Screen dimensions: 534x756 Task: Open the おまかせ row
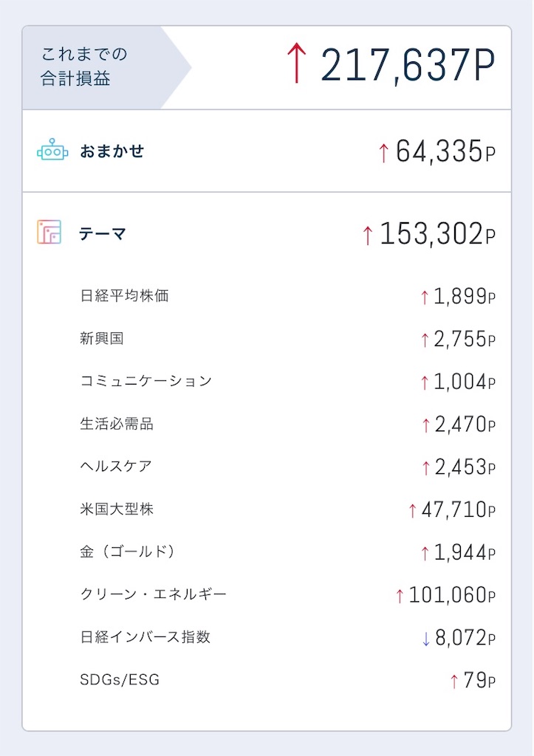pyautogui.click(x=267, y=151)
